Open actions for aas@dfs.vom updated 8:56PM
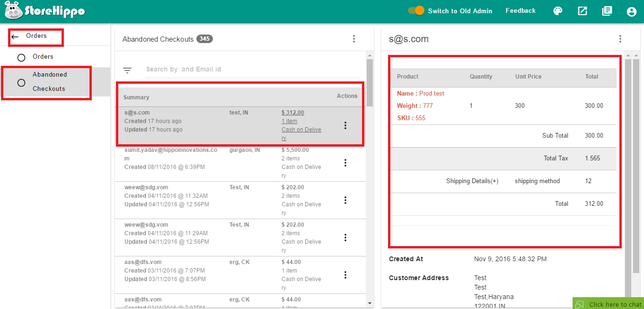The width and height of the screenshot is (644, 309). point(345,275)
